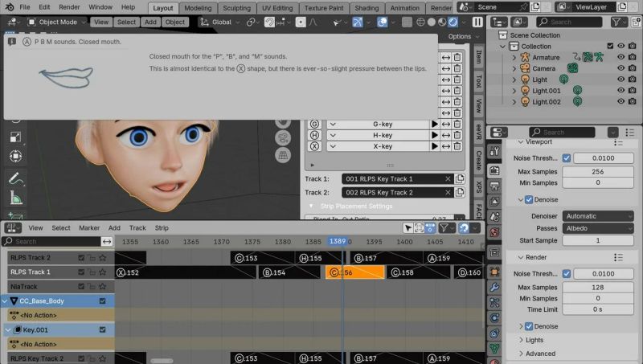Toggle Render Noise Threshold checkbox
The width and height of the screenshot is (643, 364).
[x=567, y=273]
